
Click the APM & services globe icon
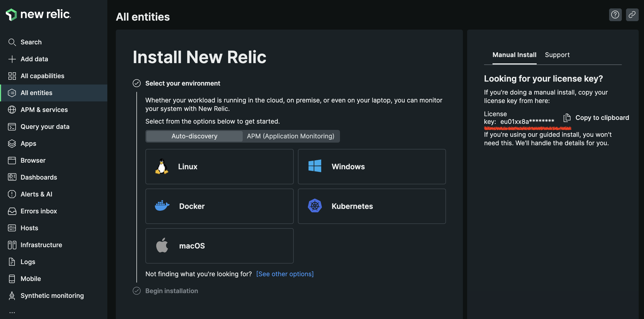(x=12, y=110)
